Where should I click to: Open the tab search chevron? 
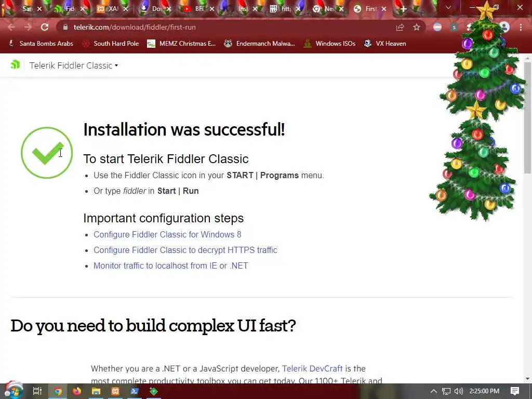click(448, 7)
